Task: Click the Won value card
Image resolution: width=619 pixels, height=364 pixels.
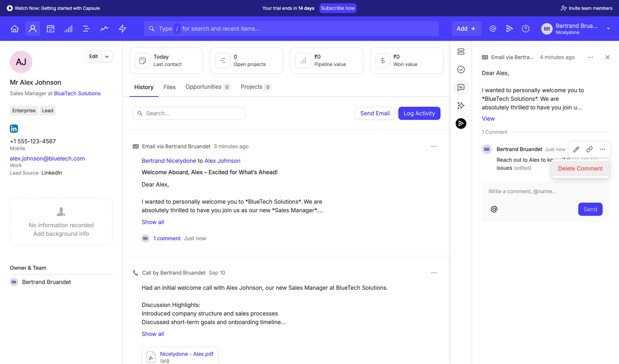Action: point(407,61)
